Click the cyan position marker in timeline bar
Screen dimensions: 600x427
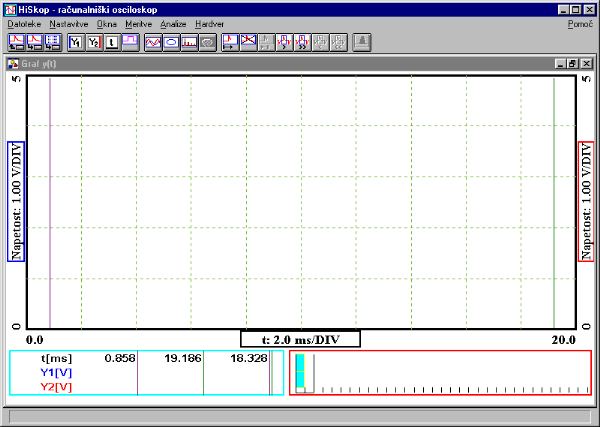(302, 372)
